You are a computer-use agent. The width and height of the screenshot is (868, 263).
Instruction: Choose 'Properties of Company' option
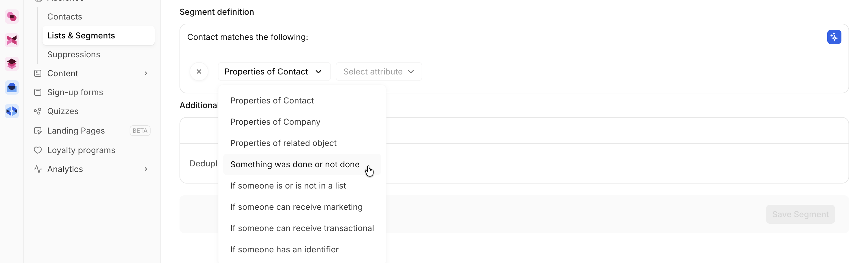[x=275, y=122]
